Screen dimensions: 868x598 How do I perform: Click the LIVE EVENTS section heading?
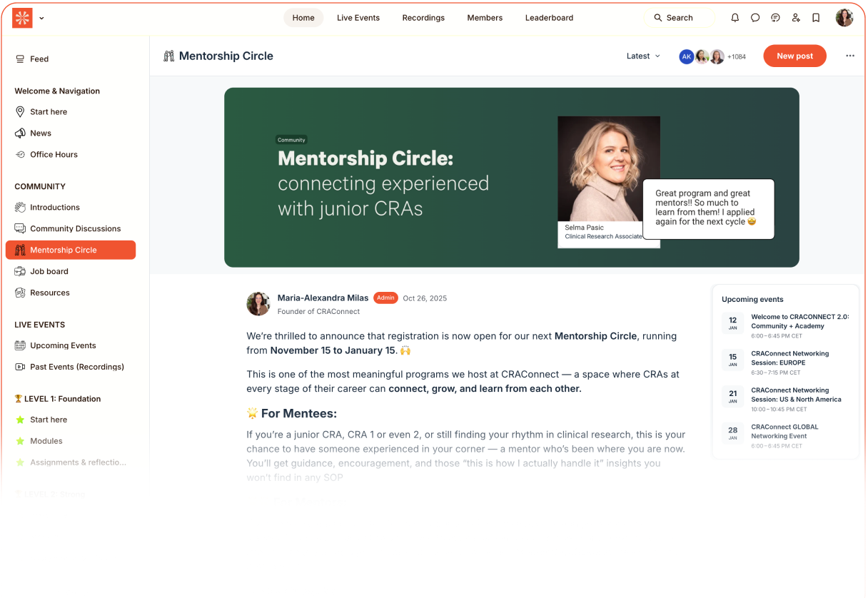point(40,325)
